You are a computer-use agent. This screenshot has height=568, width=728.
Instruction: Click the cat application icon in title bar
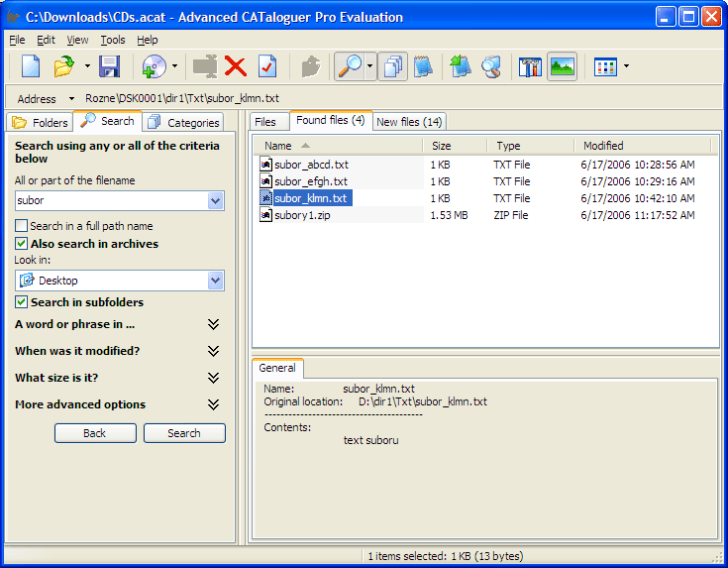[x=13, y=17]
